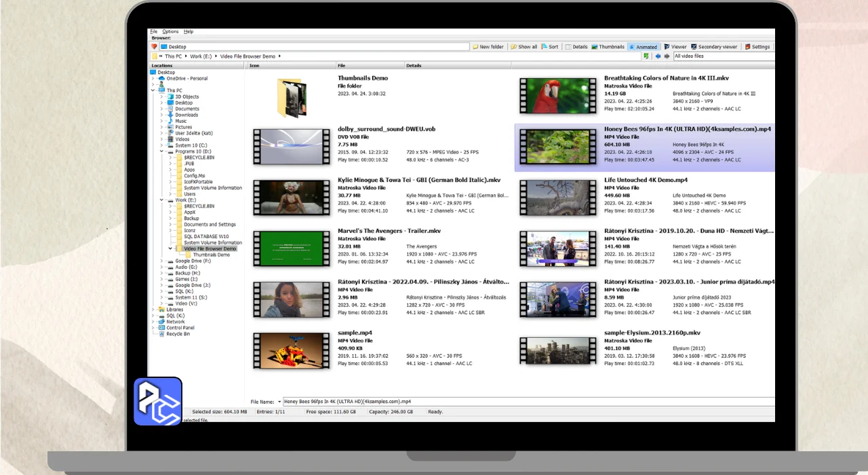Screen dimensions: 868x475
Task: Open the Options menu
Action: [x=170, y=31]
